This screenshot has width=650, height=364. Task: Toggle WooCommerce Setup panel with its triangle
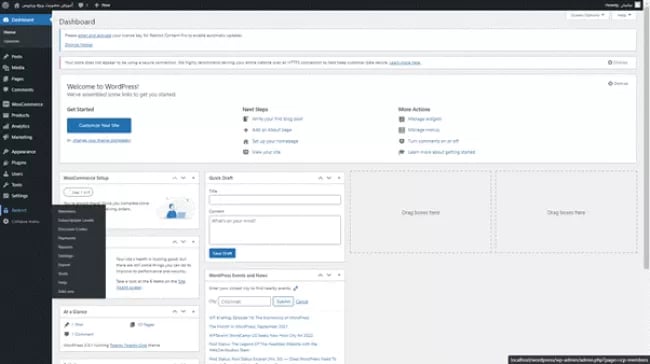tap(193, 178)
